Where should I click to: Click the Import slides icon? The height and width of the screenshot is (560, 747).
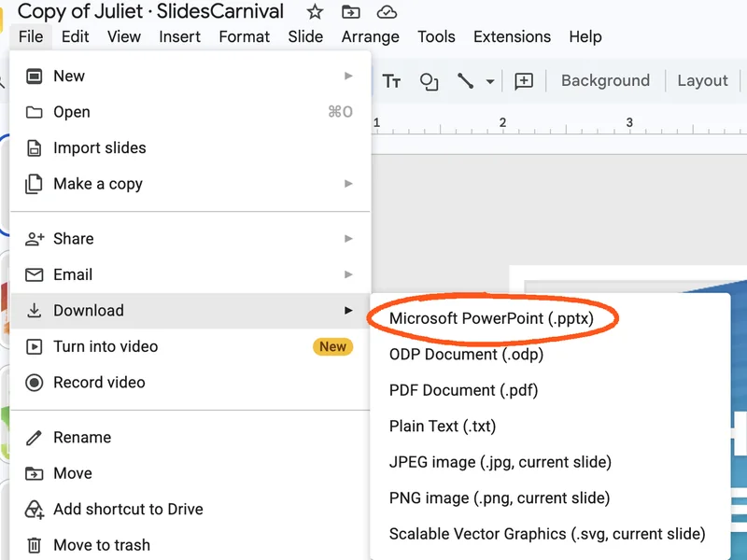tap(34, 148)
